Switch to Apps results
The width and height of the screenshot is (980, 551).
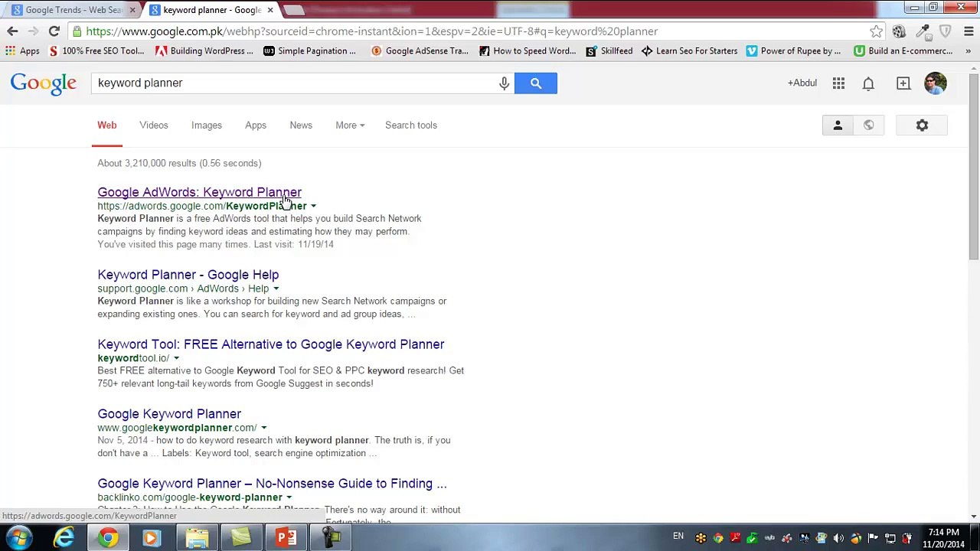coord(256,126)
